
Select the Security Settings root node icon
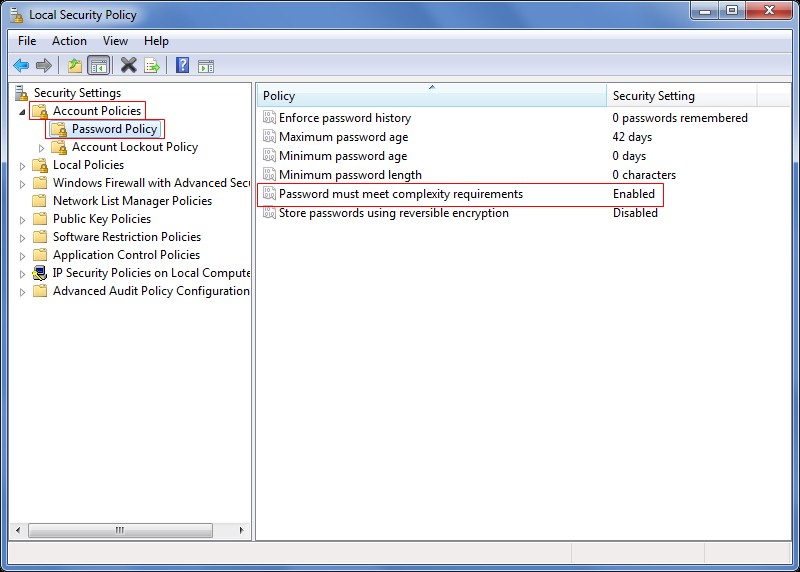point(21,93)
